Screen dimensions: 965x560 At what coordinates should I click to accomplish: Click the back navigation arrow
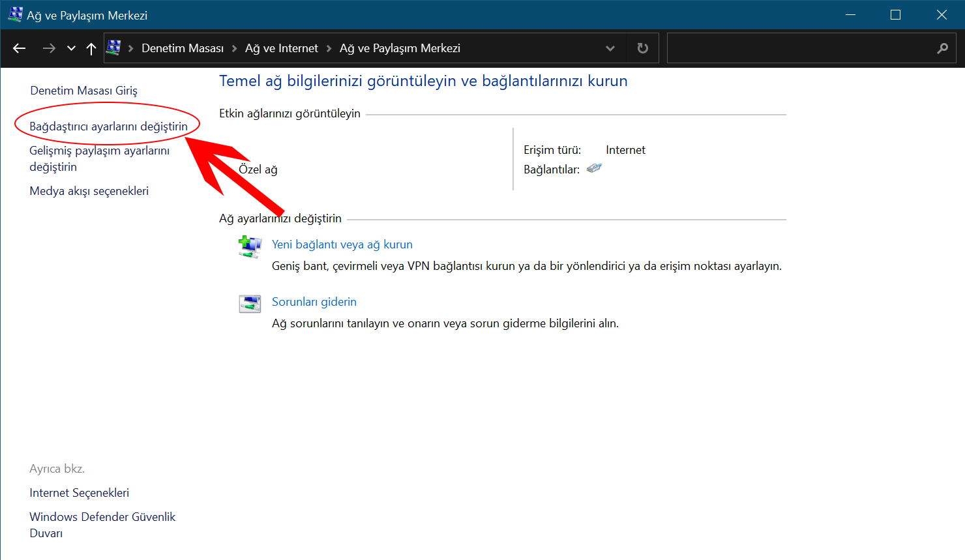click(19, 48)
